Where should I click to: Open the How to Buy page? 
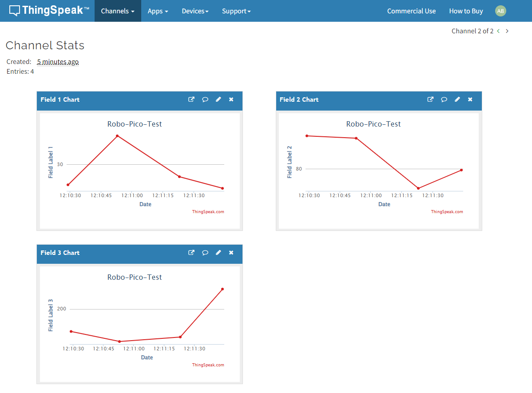tap(466, 11)
